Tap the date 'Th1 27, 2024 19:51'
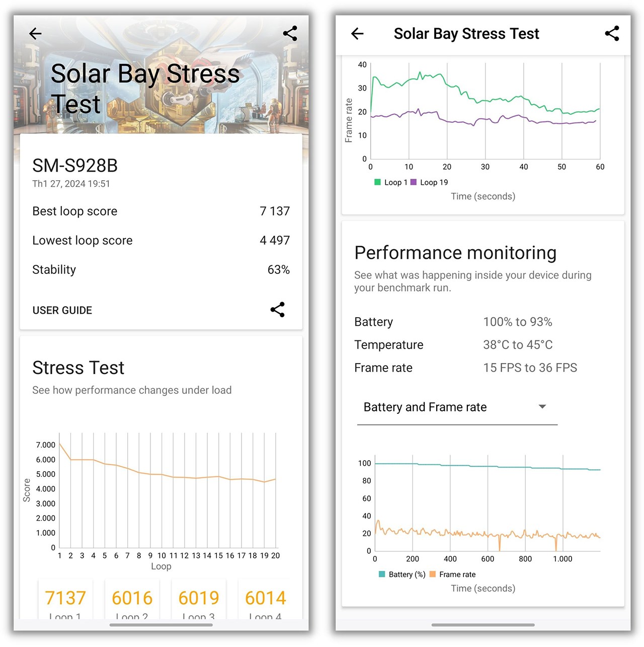644x647 pixels. click(x=71, y=184)
